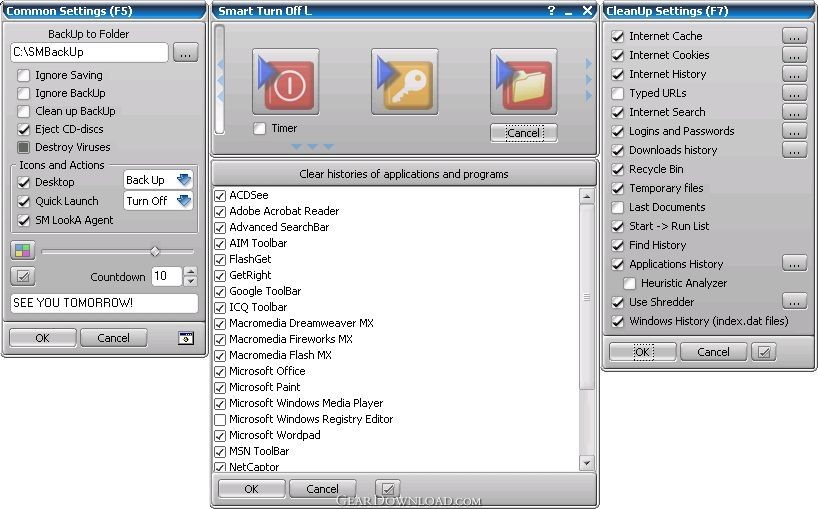818x509 pixels.
Task: Enable Clean up BackUp checkbox
Action: click(x=23, y=111)
